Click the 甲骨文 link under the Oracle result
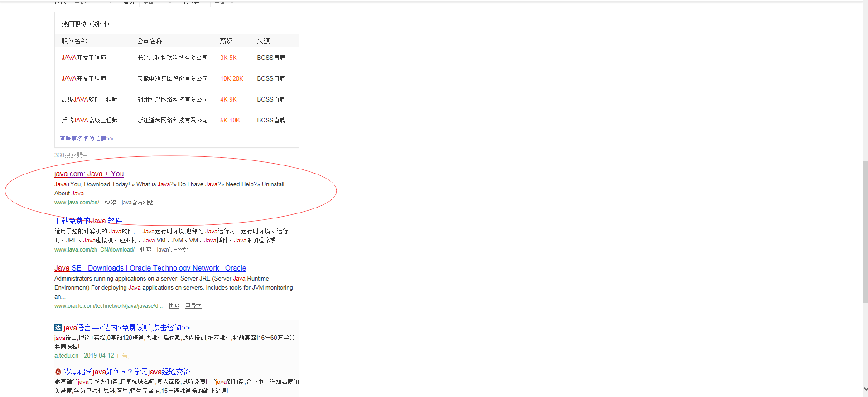 pos(193,306)
